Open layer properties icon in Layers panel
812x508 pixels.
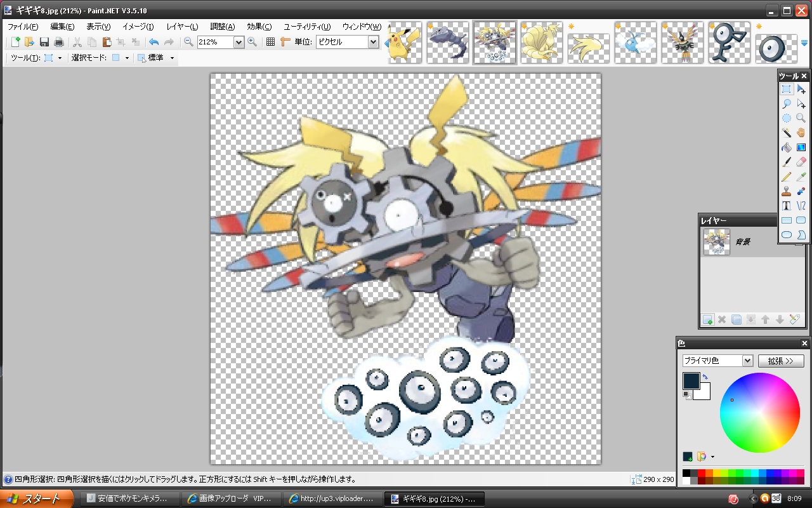coord(795,319)
